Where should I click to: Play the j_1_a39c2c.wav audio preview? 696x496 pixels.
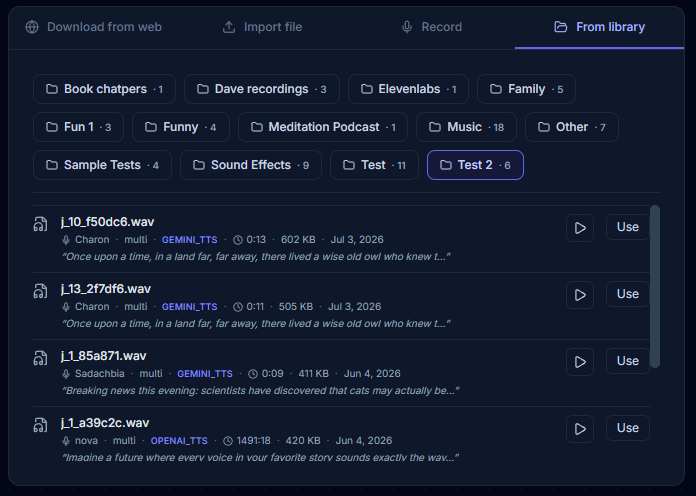(580, 429)
